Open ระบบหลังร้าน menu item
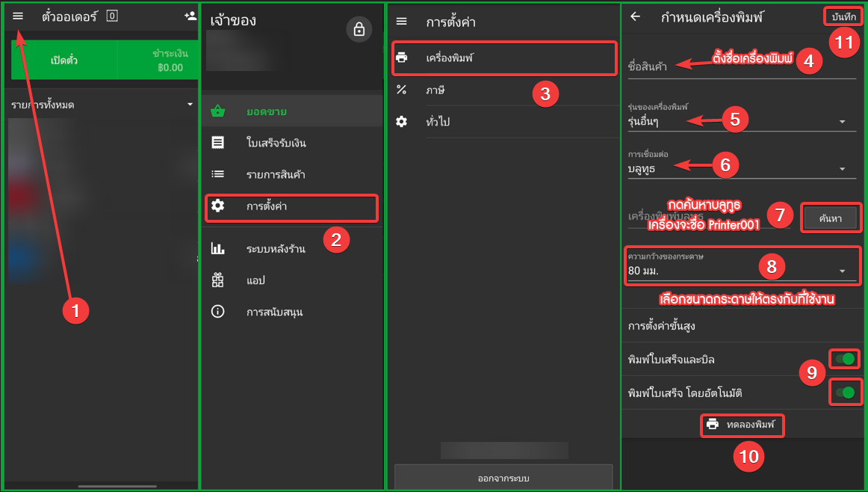The image size is (868, 492). tap(292, 249)
